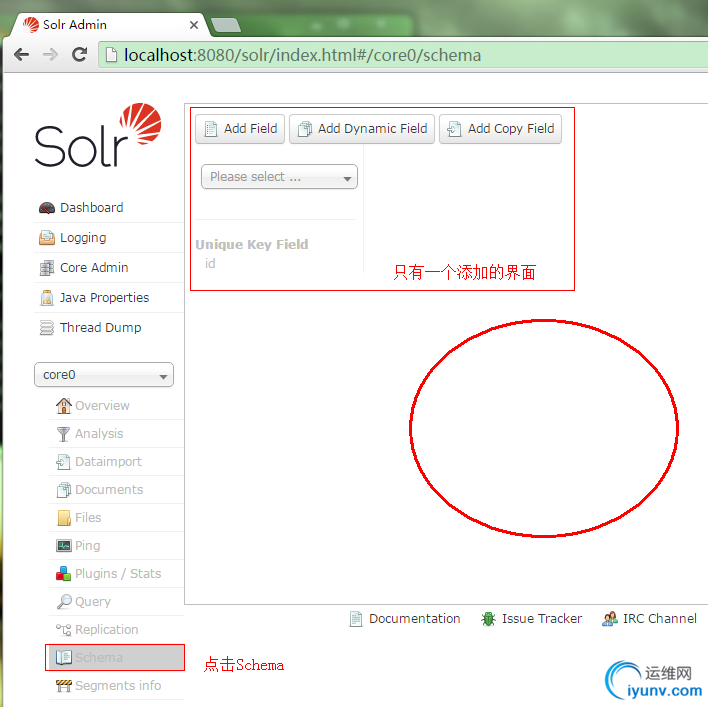The height and width of the screenshot is (707, 708).
Task: Click the unique key field 'id'
Action: [x=210, y=264]
